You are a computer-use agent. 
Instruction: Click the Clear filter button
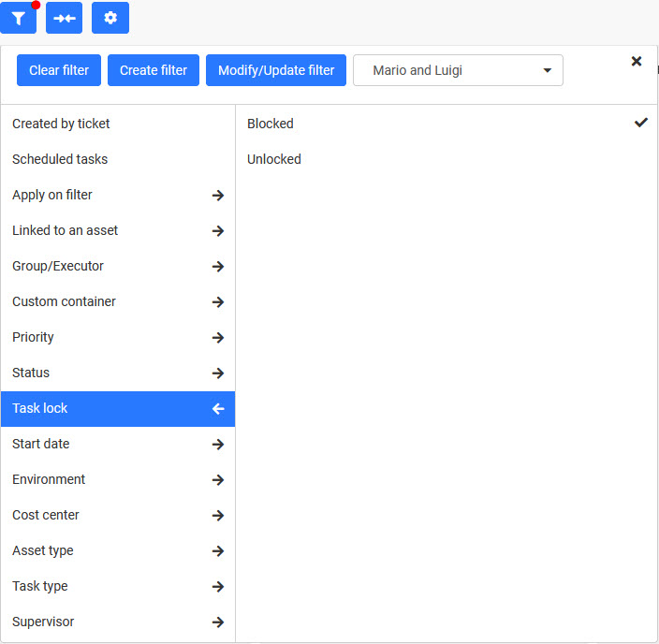(x=59, y=70)
